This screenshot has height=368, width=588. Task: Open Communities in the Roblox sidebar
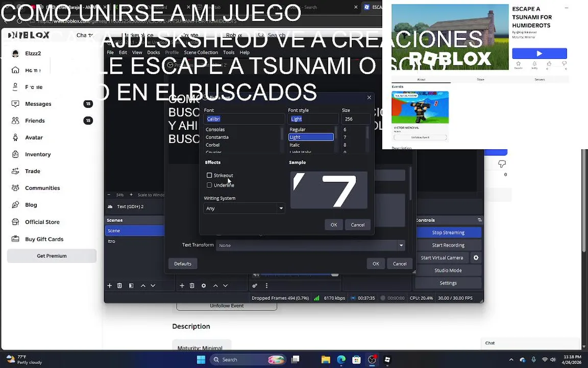click(42, 188)
